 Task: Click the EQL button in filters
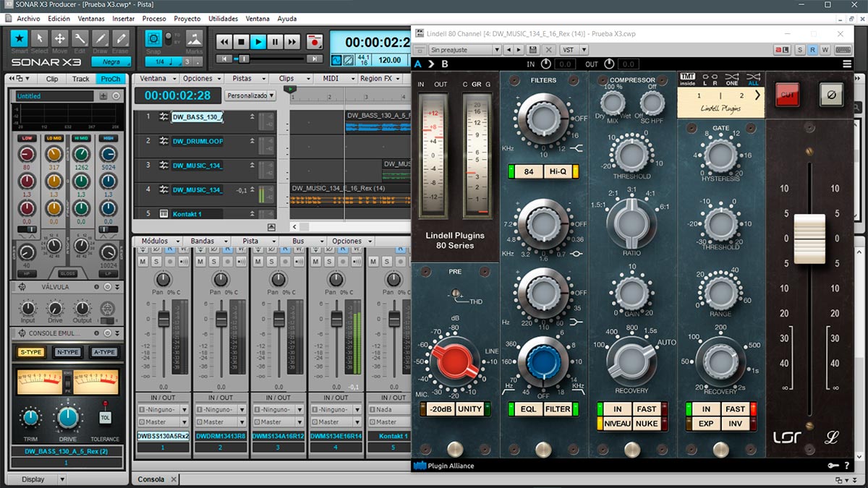(x=528, y=409)
